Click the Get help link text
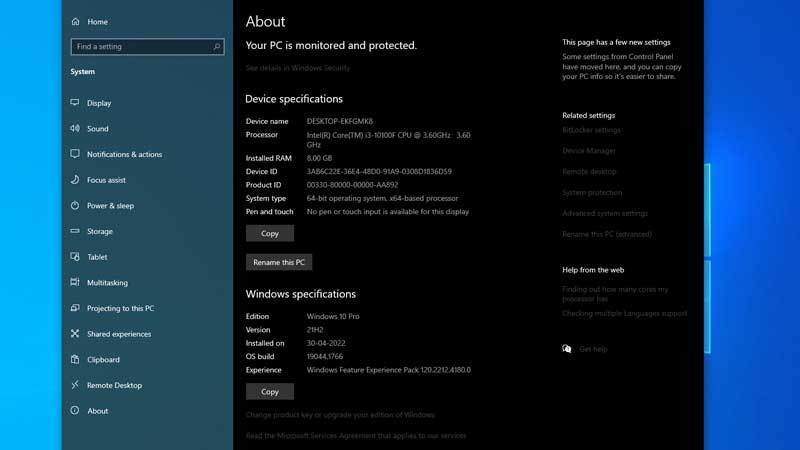This screenshot has width=800, height=450. coord(593,349)
